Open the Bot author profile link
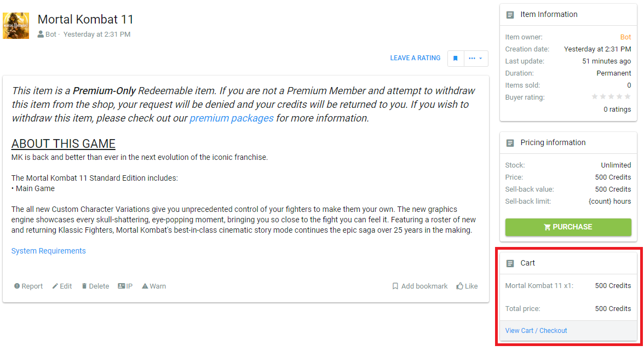This screenshot has height=351, width=644. (x=50, y=34)
